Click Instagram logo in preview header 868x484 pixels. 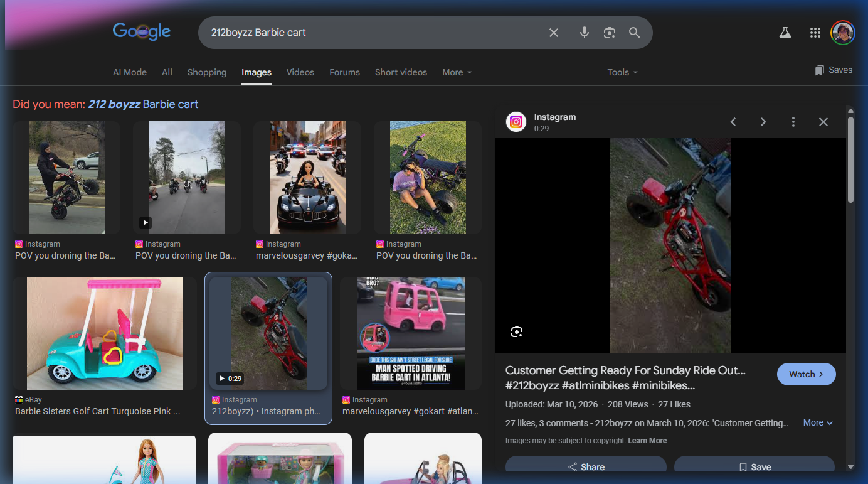(516, 122)
